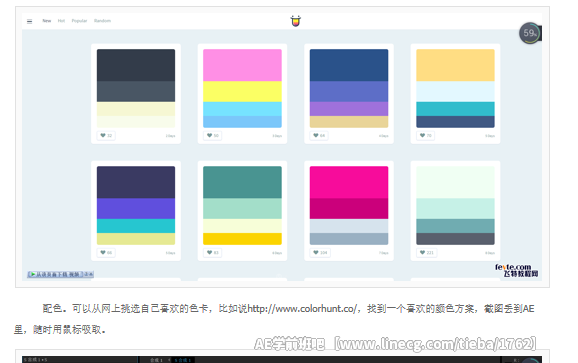Pick the dark slate swatch in first palette
Viewport: 578px width, 363px height.
click(x=136, y=65)
